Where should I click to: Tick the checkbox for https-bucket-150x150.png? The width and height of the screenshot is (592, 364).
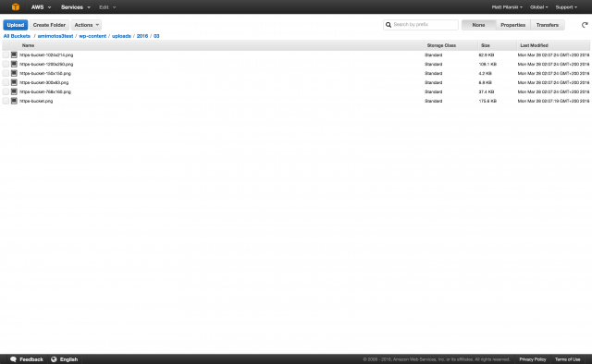pyautogui.click(x=6, y=73)
